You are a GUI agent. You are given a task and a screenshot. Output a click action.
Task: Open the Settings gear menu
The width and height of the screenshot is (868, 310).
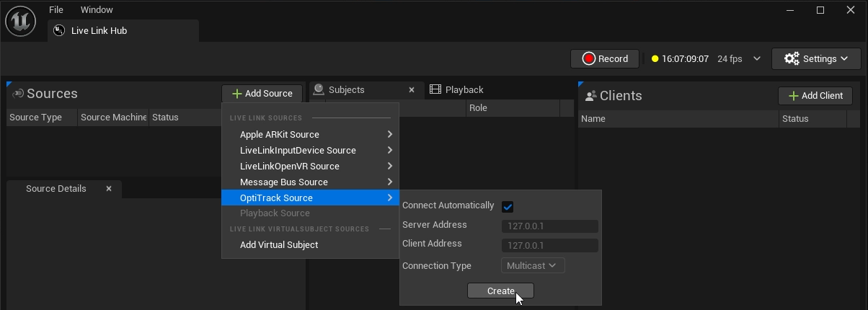pos(815,58)
